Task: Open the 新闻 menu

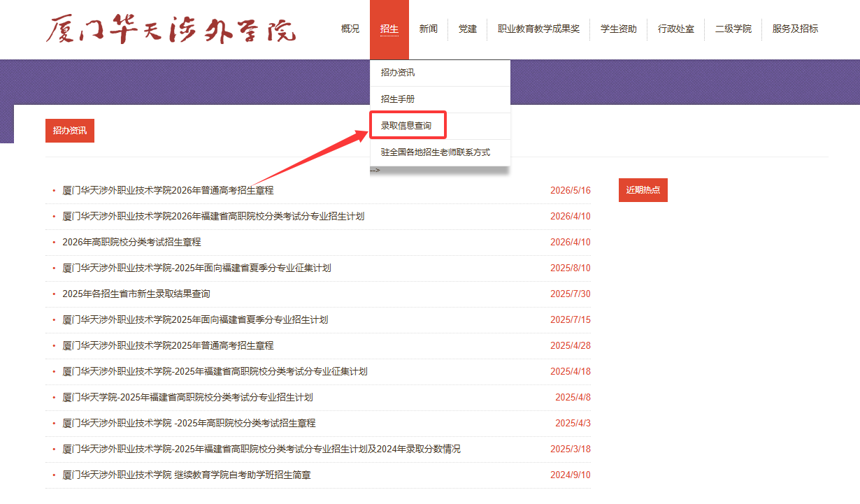Action: [429, 29]
